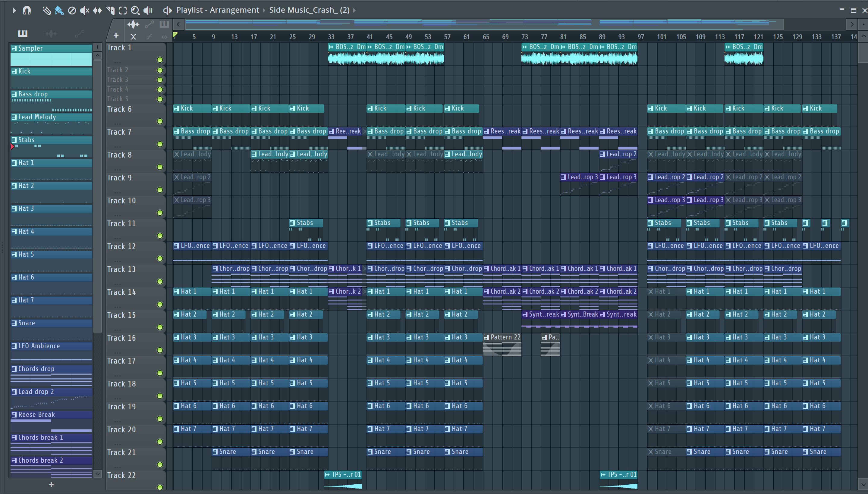The width and height of the screenshot is (868, 494).
Task: Move timeline overview right with arrow
Action: (852, 24)
